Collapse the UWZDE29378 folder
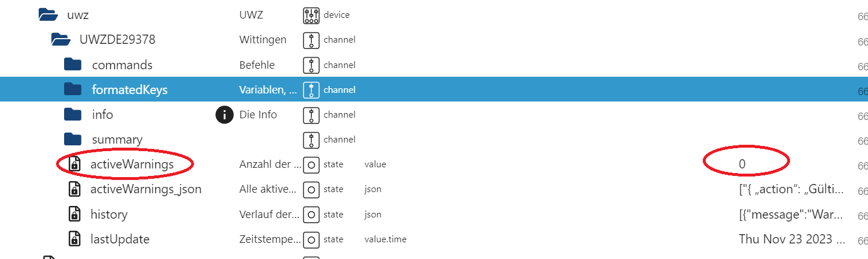 click(61, 40)
